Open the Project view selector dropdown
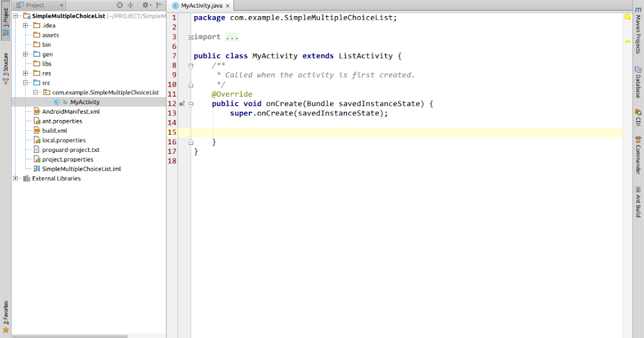The image size is (644, 338). pos(41,5)
